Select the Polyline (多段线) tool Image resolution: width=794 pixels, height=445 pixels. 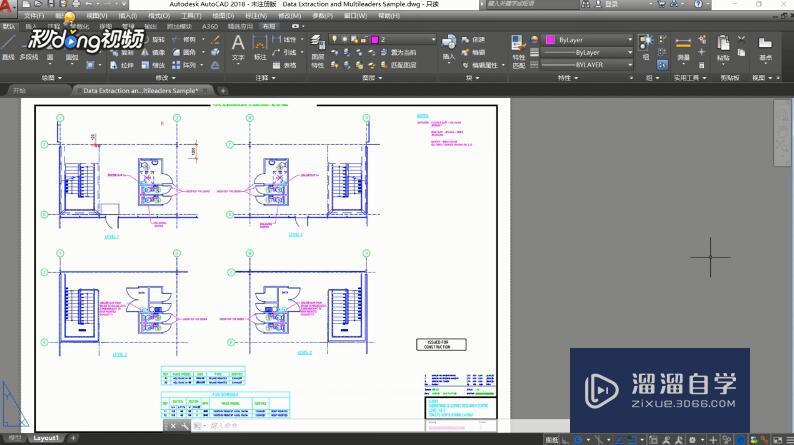point(28,47)
